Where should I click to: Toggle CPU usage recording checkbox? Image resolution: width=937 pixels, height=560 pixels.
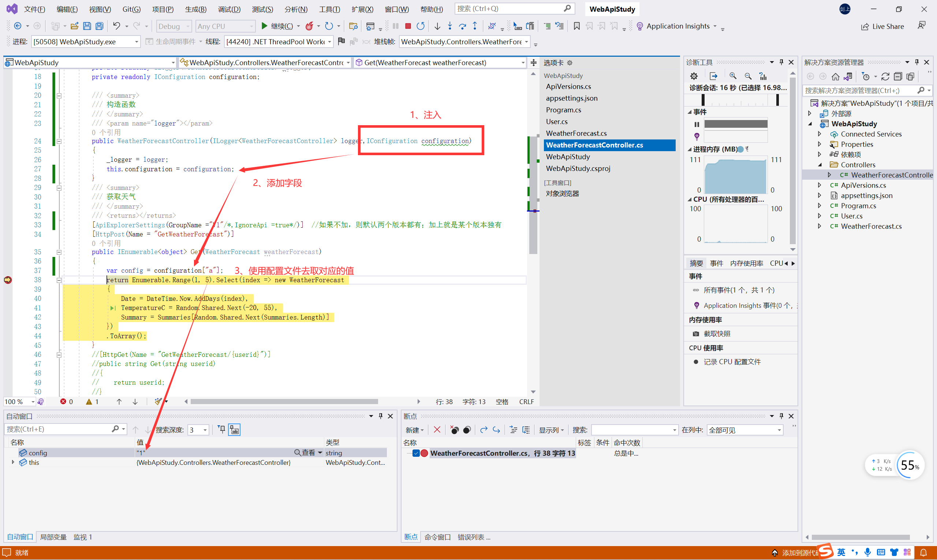point(698,362)
